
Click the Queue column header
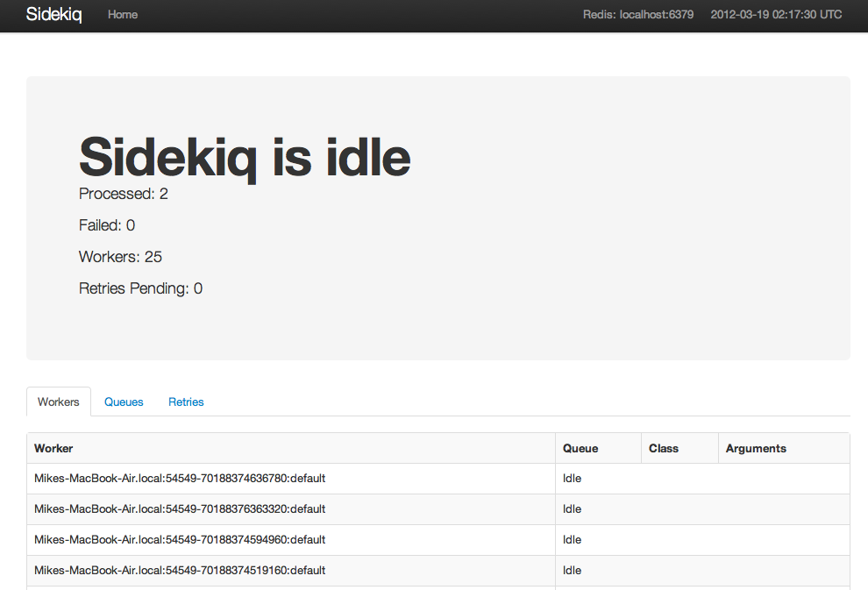point(580,448)
